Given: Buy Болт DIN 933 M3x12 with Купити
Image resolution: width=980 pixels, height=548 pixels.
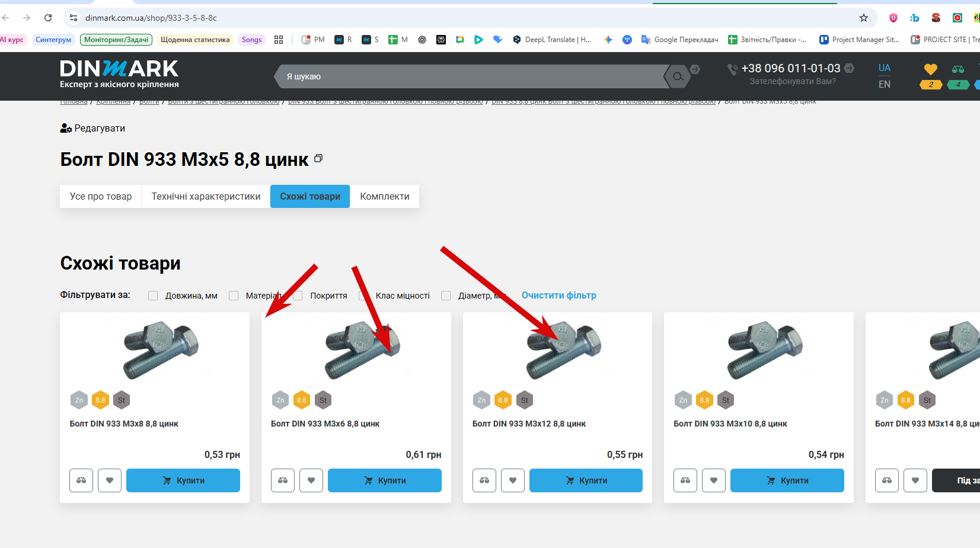Looking at the screenshot, I should pos(586,480).
